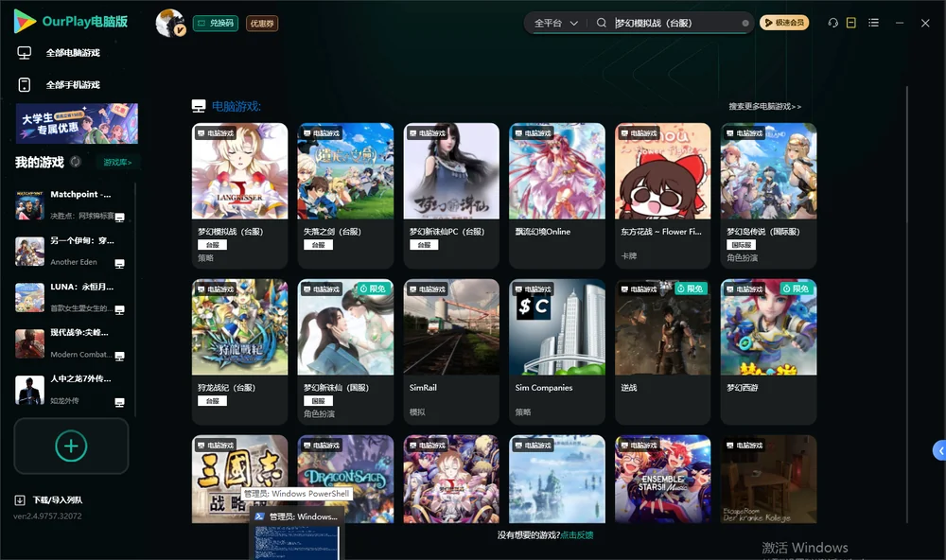Click the 台服 tag on 梦幻模拟战 card

pos(212,245)
